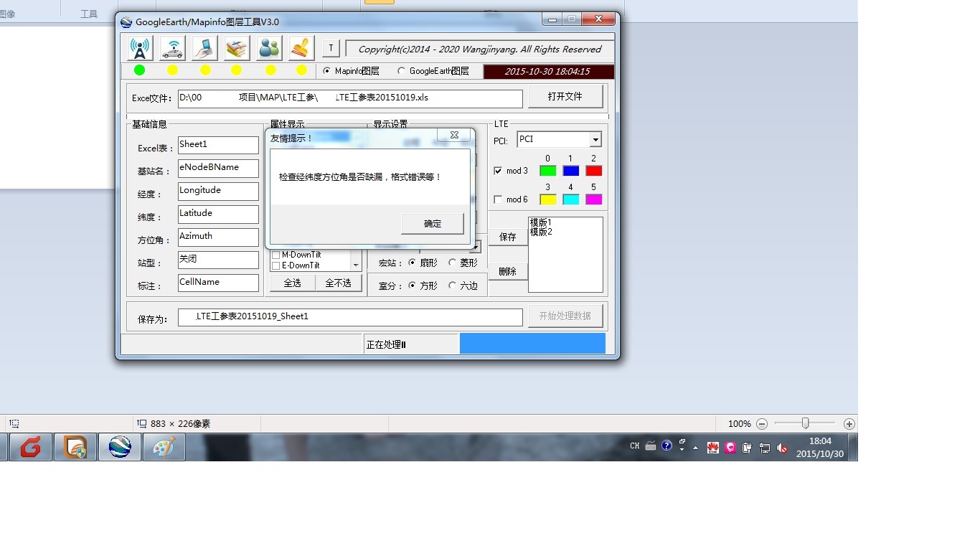Click the two users toolbar icon
The width and height of the screenshot is (980, 551).
coord(269,48)
